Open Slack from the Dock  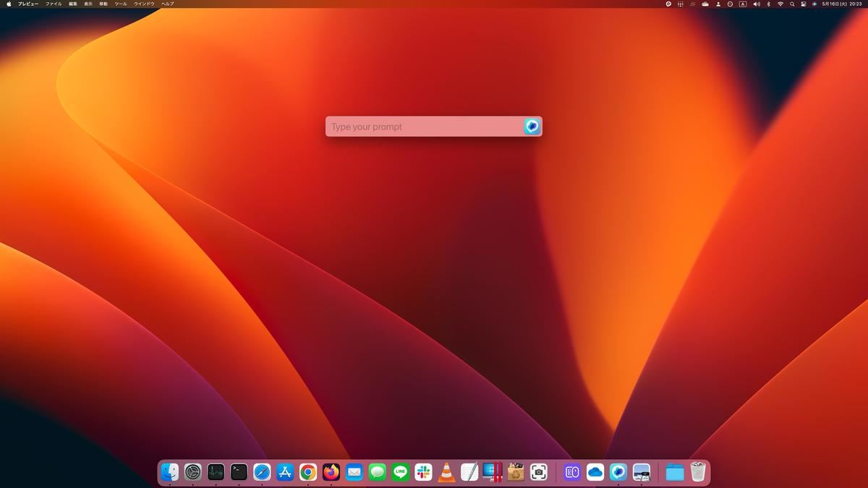424,472
